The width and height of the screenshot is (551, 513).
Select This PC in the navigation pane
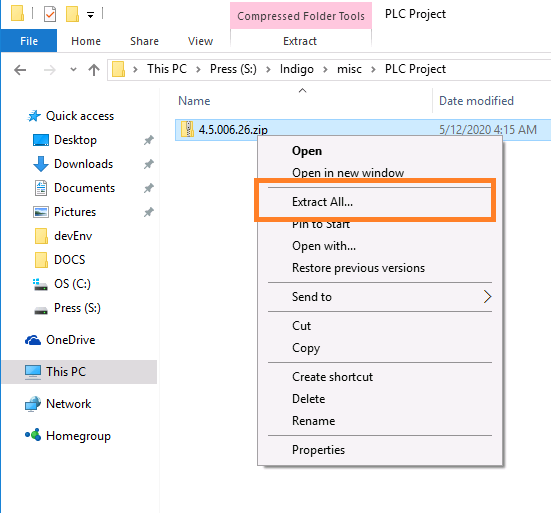pyautogui.click(x=79, y=372)
